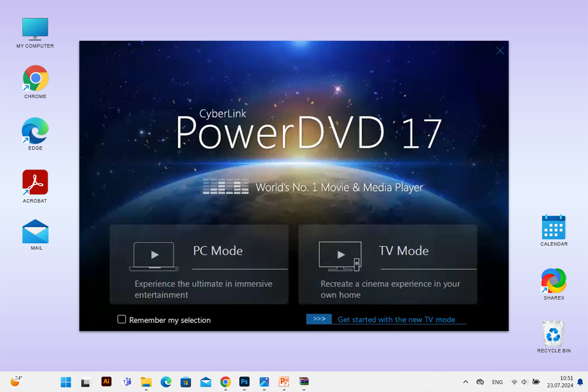Check the Remember my selection box
The height and width of the screenshot is (392, 588).
122,319
